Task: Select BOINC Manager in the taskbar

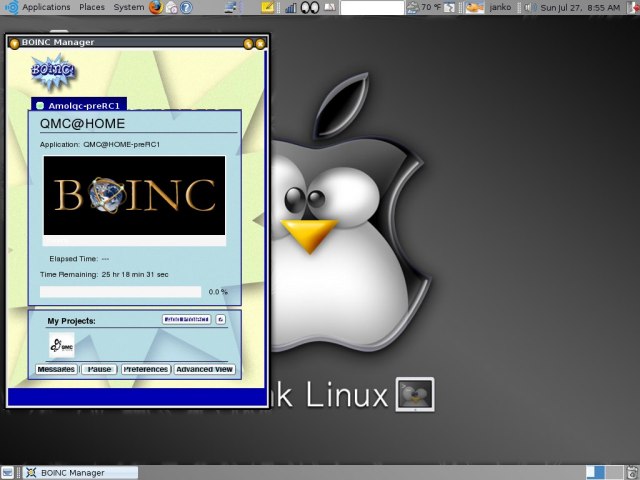Action: pyautogui.click(x=80, y=473)
